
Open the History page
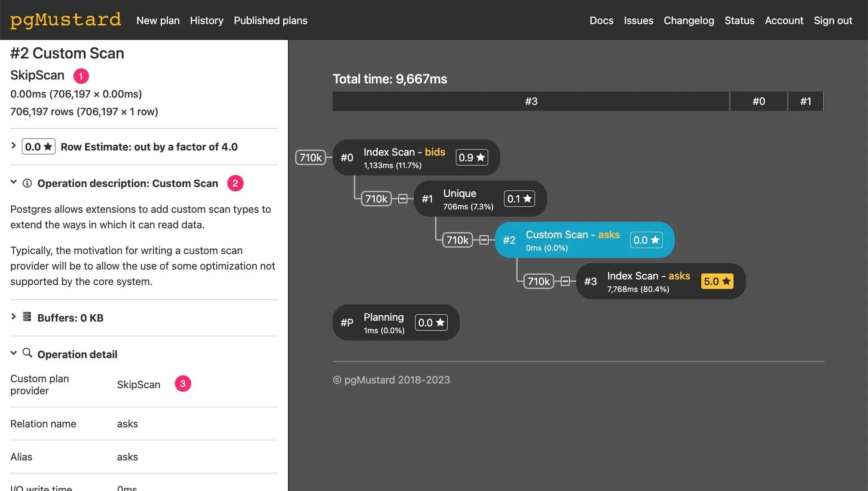[x=206, y=20]
